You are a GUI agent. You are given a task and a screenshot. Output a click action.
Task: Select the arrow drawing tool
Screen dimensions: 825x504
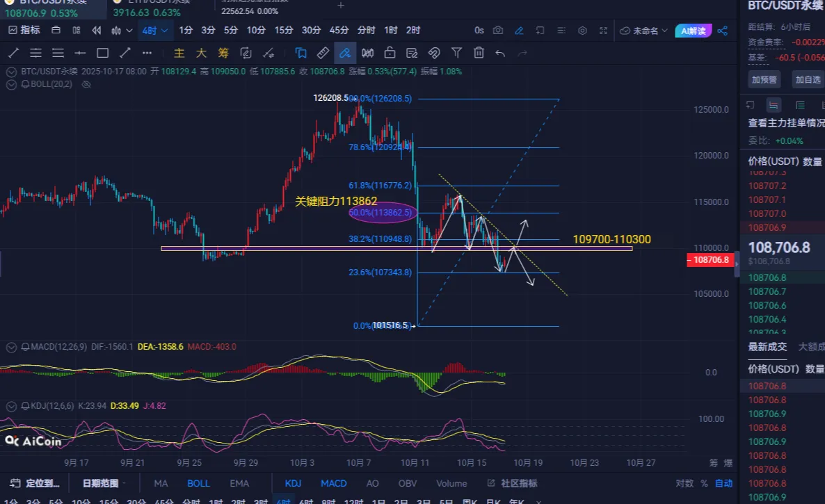click(125, 53)
